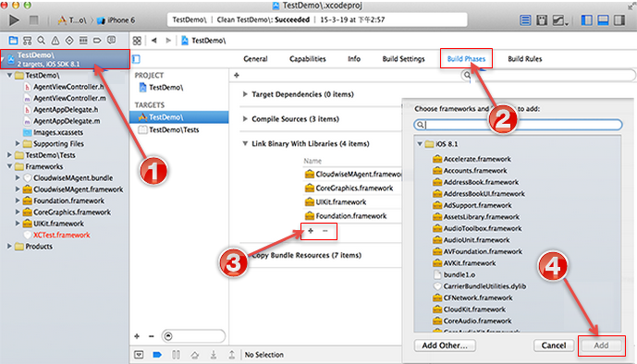
Task: Add a library with the plus button
Action: (311, 231)
